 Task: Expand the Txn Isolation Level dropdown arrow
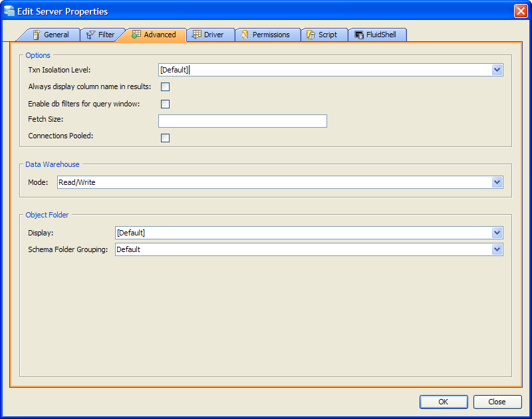pos(497,70)
